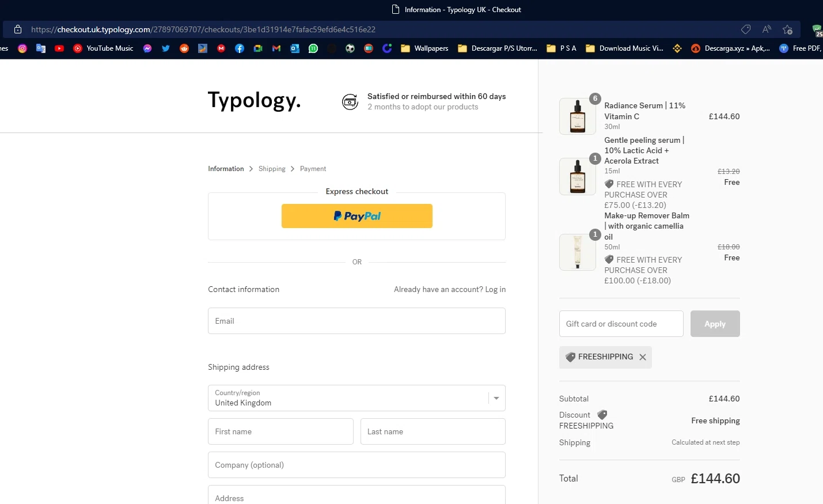Click the Subtotal £144.60 value

pyautogui.click(x=724, y=399)
